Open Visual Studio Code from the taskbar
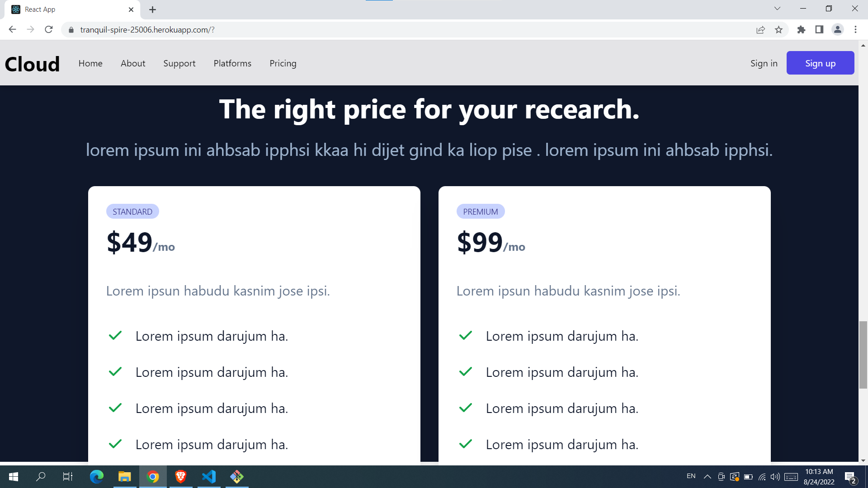 click(x=209, y=477)
